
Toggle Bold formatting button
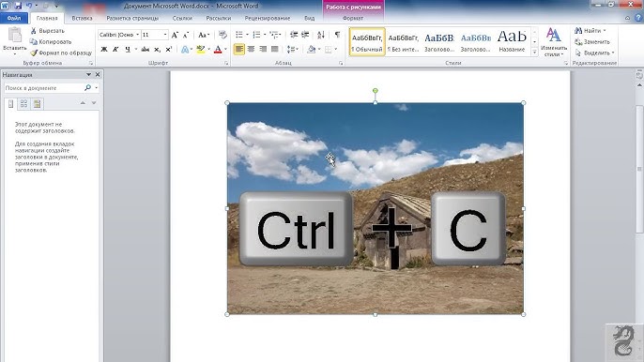104,50
